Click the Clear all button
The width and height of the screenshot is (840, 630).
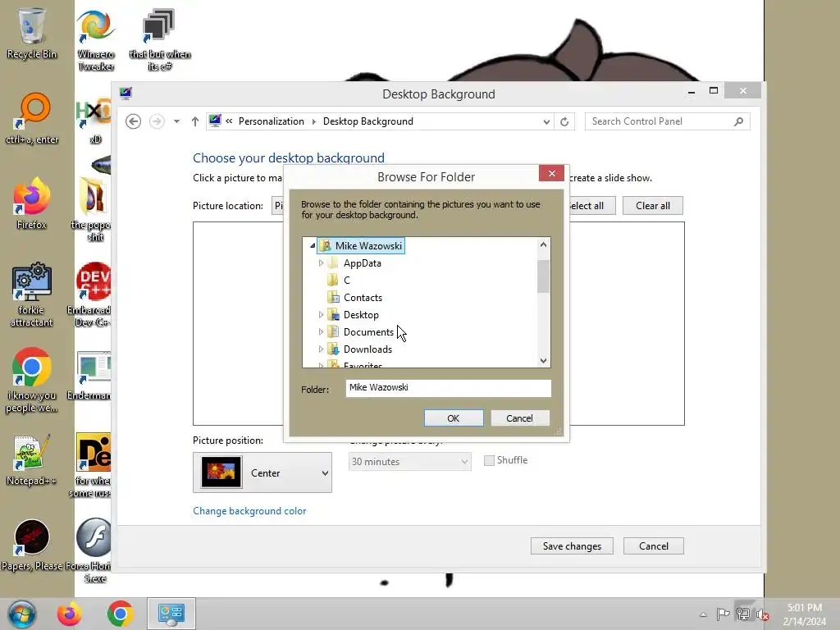click(652, 206)
